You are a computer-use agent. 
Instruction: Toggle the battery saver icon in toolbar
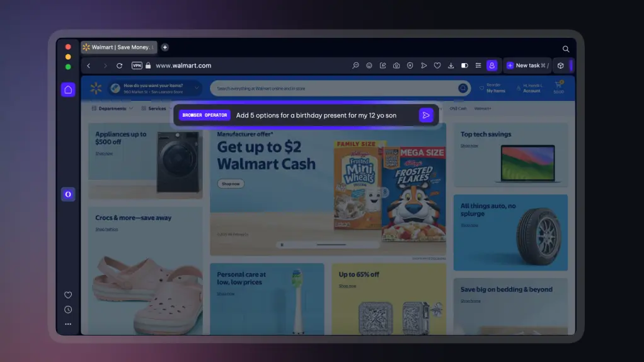tap(464, 66)
